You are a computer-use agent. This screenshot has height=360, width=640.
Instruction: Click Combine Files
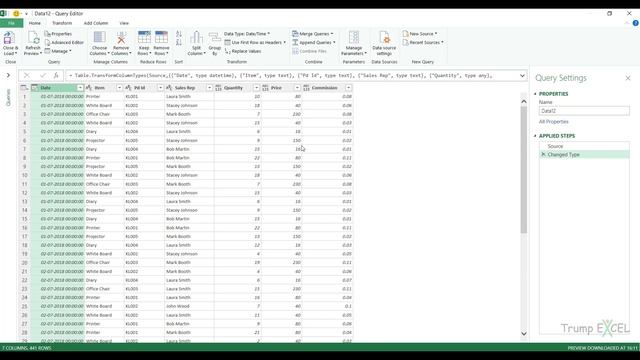tap(309, 51)
